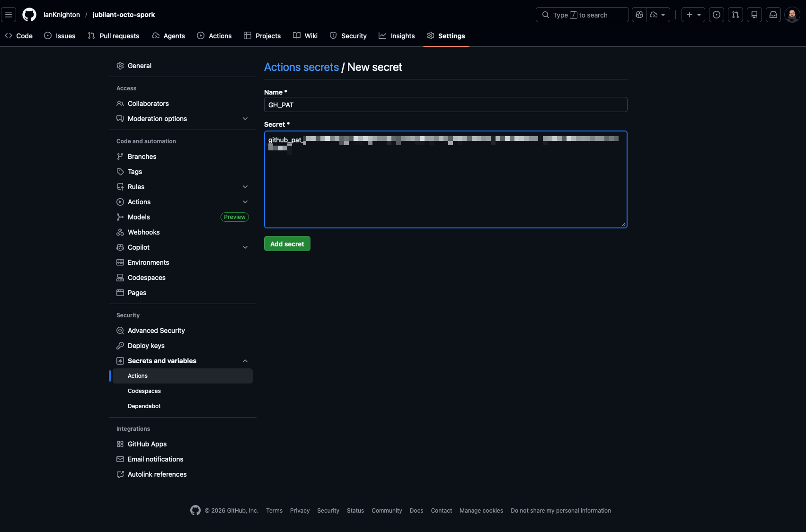The height and width of the screenshot is (532, 806).
Task: Open jubilant-octo-spork repository link
Action: click(x=124, y=15)
